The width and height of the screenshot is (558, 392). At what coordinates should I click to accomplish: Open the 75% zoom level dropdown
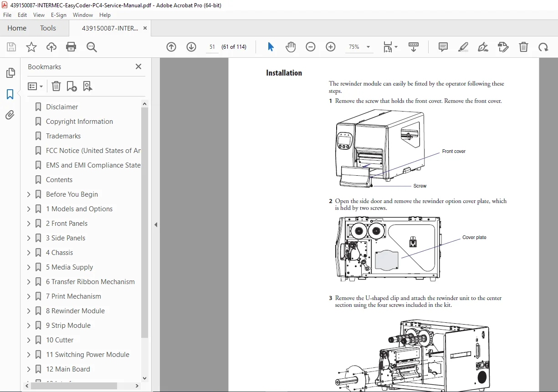tap(360, 47)
